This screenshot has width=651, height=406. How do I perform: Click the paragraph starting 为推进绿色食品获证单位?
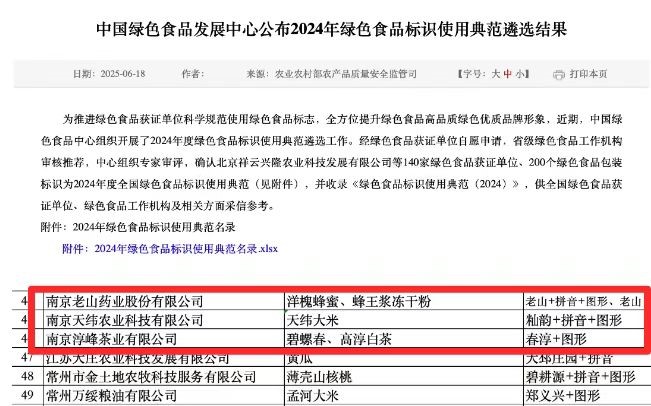[331, 162]
